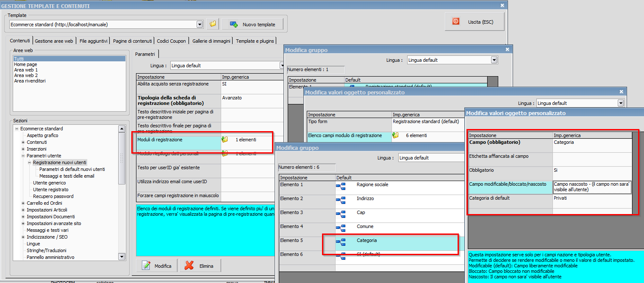
Task: Click the Sezioni tree scrollbar down arrow
Action: (122, 256)
